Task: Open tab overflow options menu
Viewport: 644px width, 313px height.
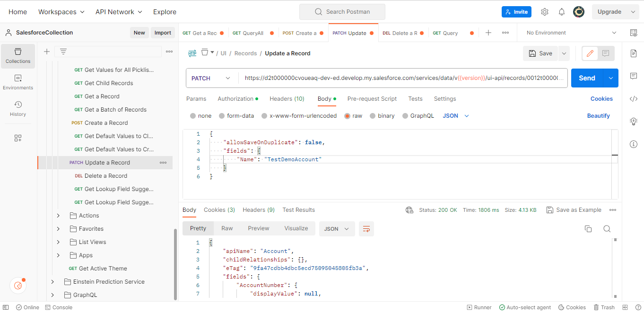Action: point(505,33)
